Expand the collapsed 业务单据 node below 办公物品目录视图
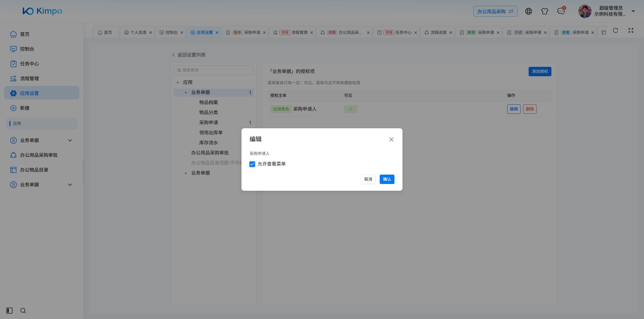 coord(186,173)
